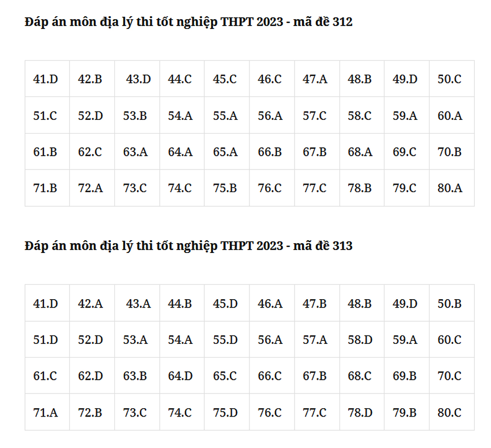Select cell 61.C in the 313 table
The width and height of the screenshot is (491, 448).
[x=47, y=376]
